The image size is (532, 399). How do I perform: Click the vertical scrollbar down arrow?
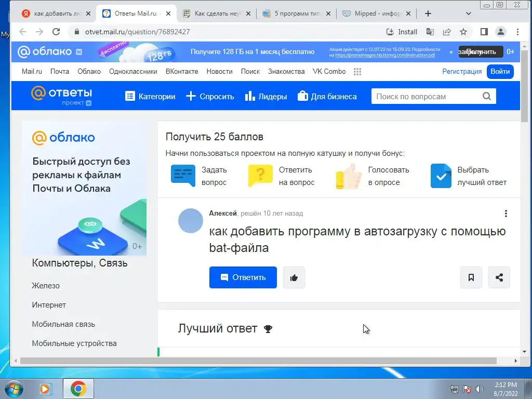click(525, 352)
